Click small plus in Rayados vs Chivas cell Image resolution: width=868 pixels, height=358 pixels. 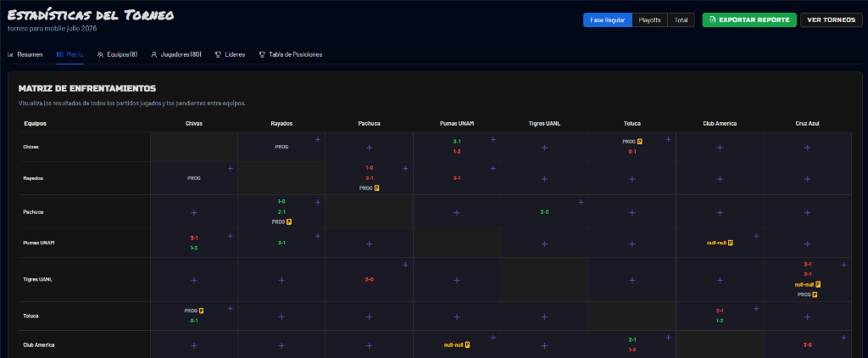231,169
